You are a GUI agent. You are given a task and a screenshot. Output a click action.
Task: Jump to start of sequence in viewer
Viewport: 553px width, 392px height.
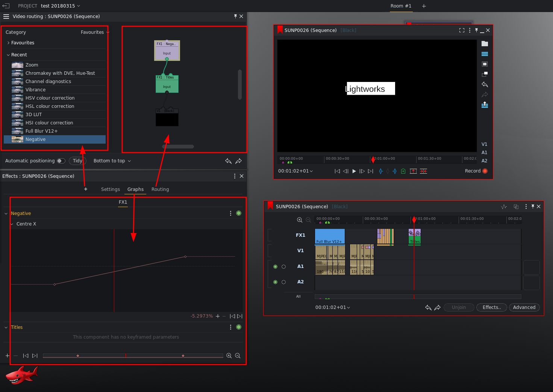[337, 171]
